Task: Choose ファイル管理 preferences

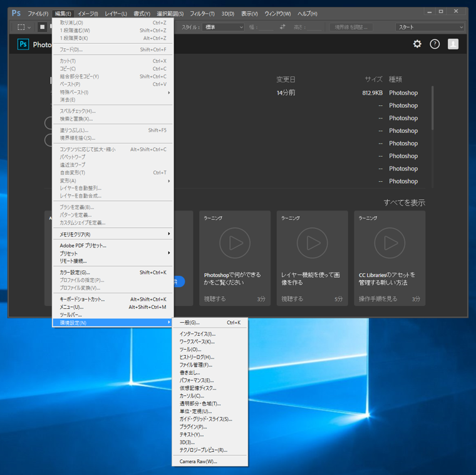Action: [210, 365]
